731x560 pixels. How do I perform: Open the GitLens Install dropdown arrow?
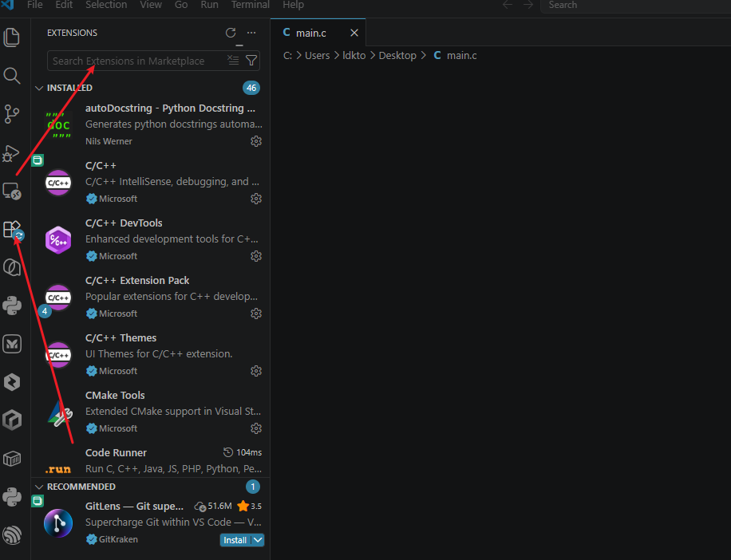pos(258,540)
